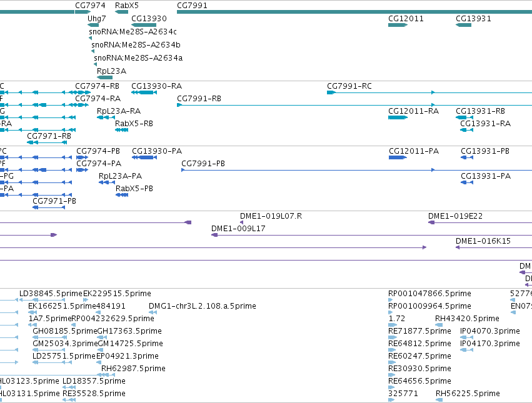Select transcript CG7991-RC

tap(349, 86)
